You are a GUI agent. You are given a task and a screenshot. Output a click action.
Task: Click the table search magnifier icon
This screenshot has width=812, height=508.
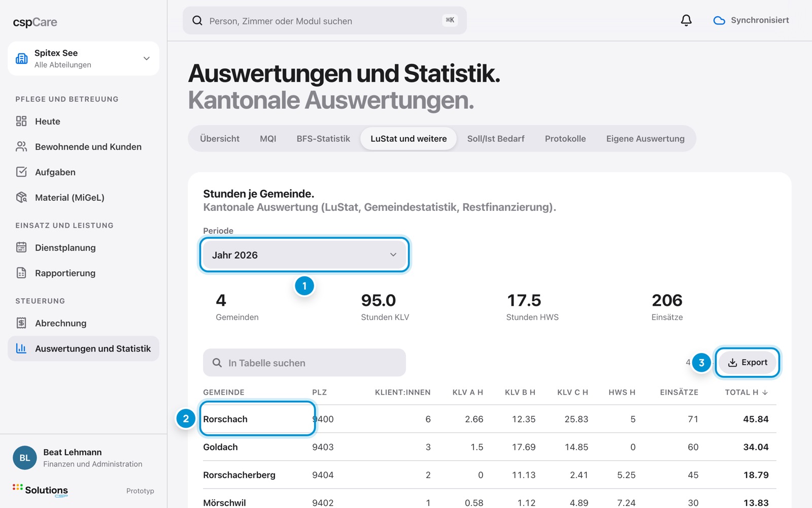tap(217, 363)
